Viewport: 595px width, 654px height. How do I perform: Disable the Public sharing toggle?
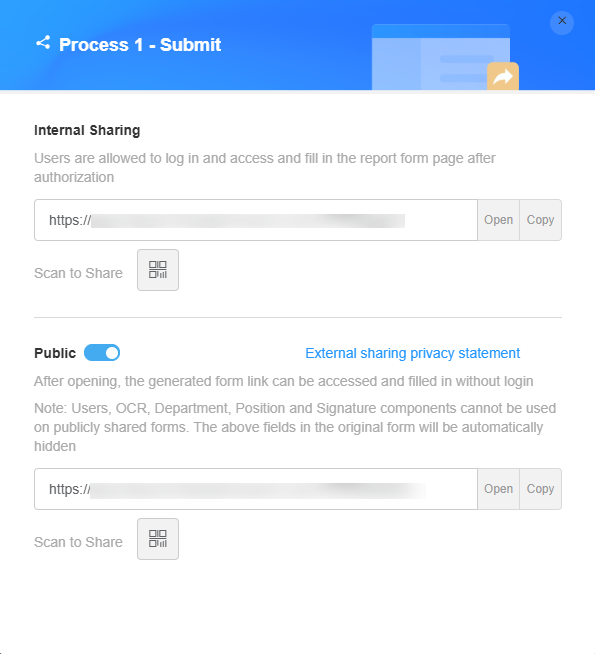[102, 353]
